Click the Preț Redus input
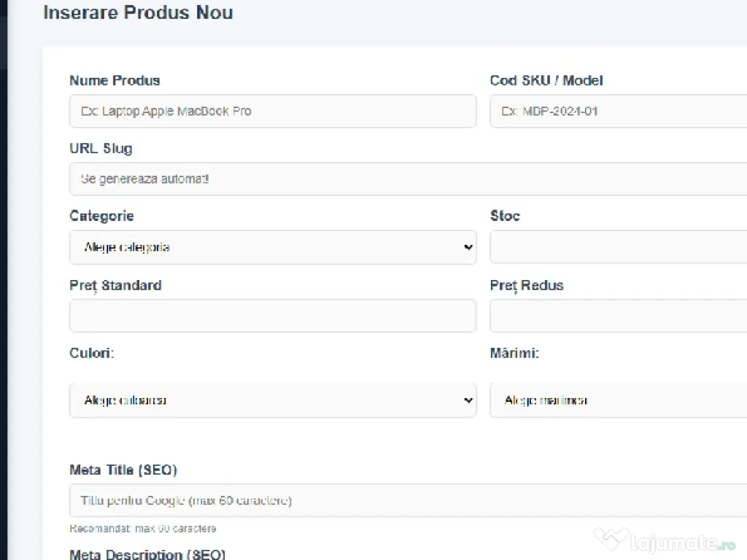This screenshot has height=560, width=747. click(x=619, y=316)
